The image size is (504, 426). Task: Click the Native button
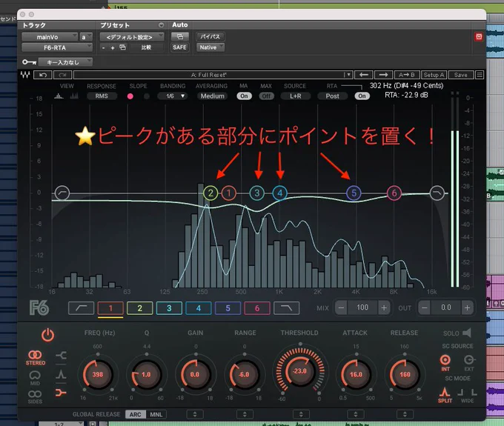tap(210, 47)
